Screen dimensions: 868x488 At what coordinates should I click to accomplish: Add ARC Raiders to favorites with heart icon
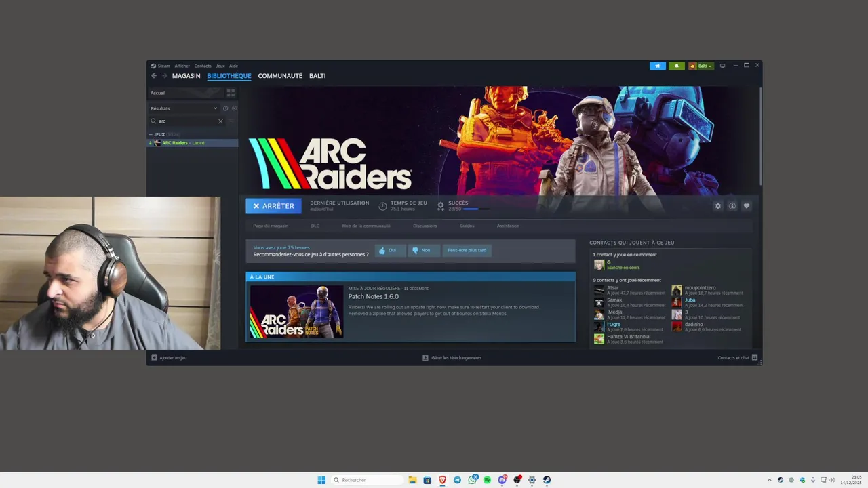(747, 206)
